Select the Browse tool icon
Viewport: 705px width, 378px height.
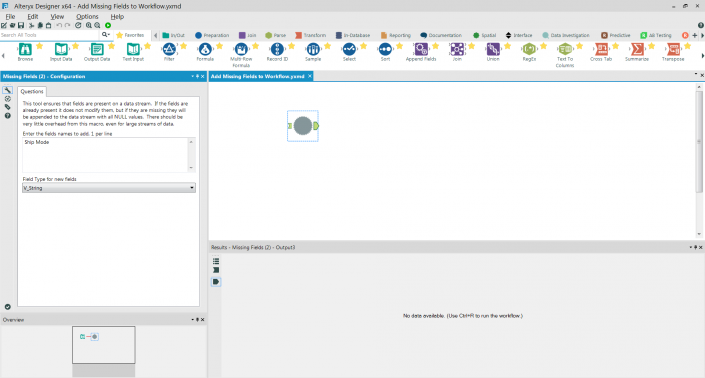pos(25,49)
